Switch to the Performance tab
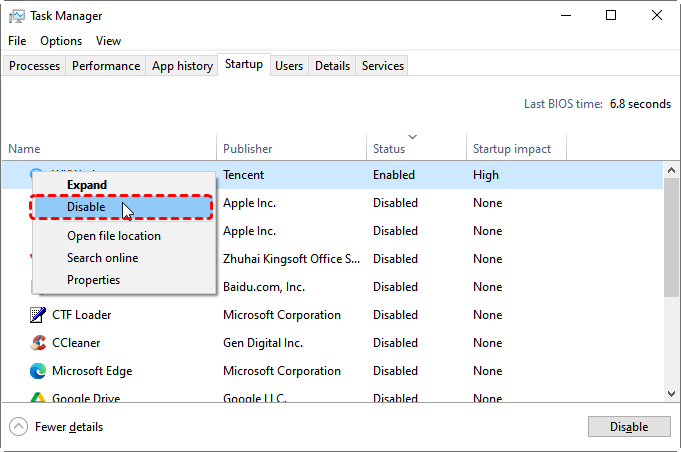Viewport: 681px width, 452px height. point(105,66)
